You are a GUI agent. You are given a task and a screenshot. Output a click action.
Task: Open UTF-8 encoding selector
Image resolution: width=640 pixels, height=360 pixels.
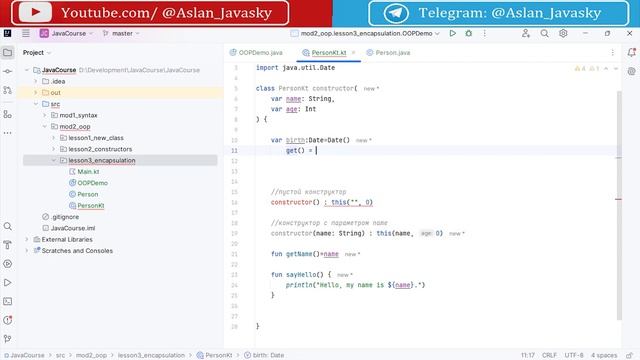574,356
